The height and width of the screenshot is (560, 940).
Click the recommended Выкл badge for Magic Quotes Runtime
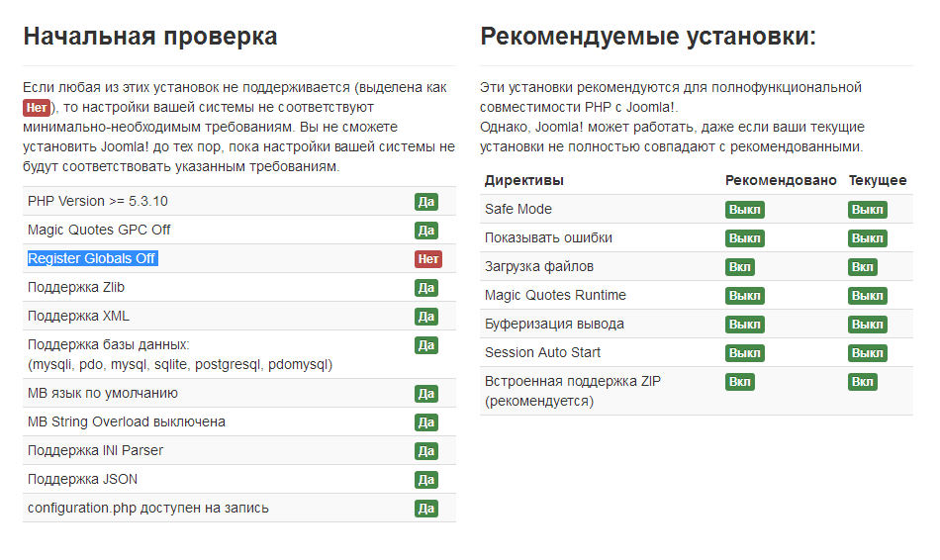[744, 296]
